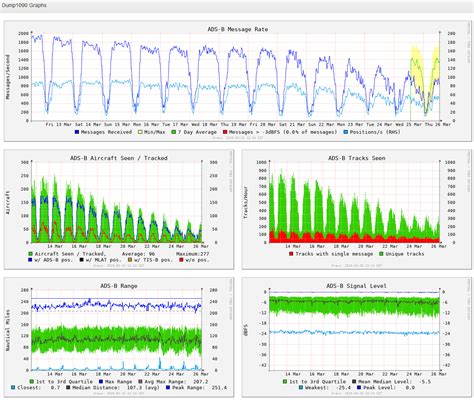
Task: Click Signal Level 1st to 3rd Quartile swatch
Action: pos(285,382)
